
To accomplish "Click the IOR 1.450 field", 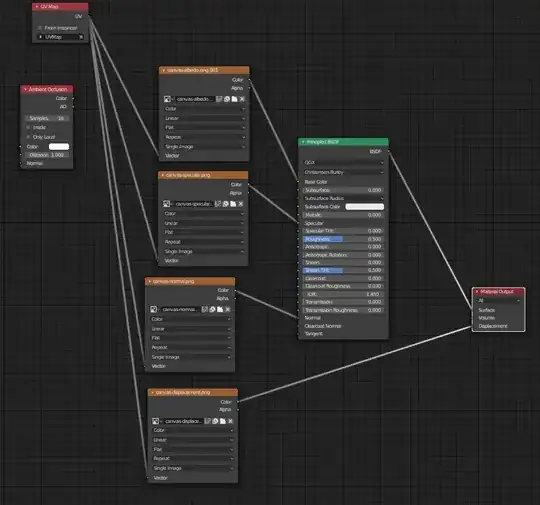I will pos(343,294).
